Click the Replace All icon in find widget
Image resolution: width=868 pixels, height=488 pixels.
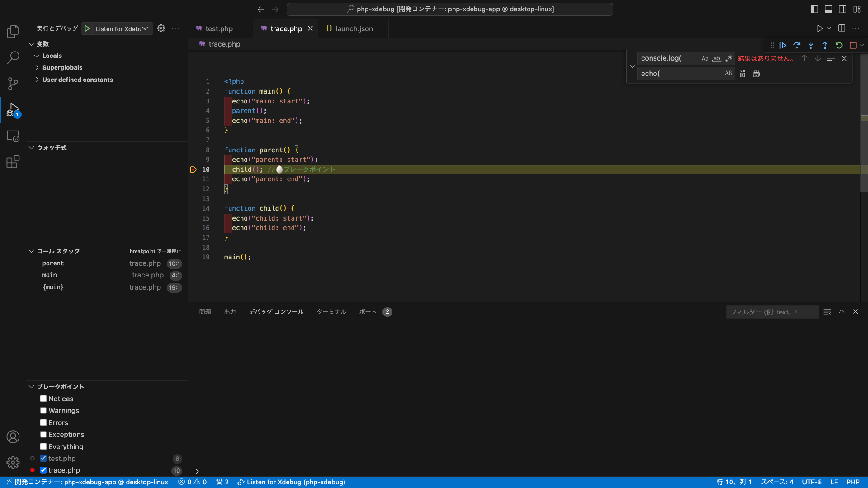pos(756,73)
